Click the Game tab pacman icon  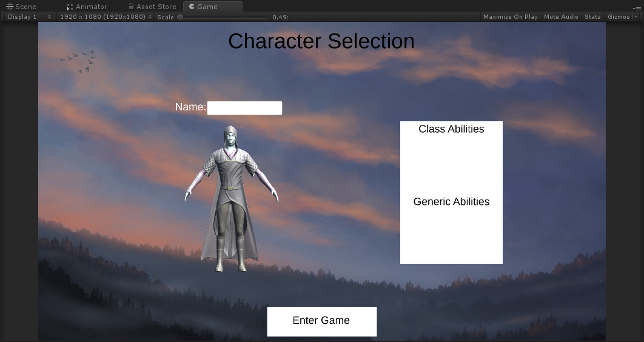(192, 7)
